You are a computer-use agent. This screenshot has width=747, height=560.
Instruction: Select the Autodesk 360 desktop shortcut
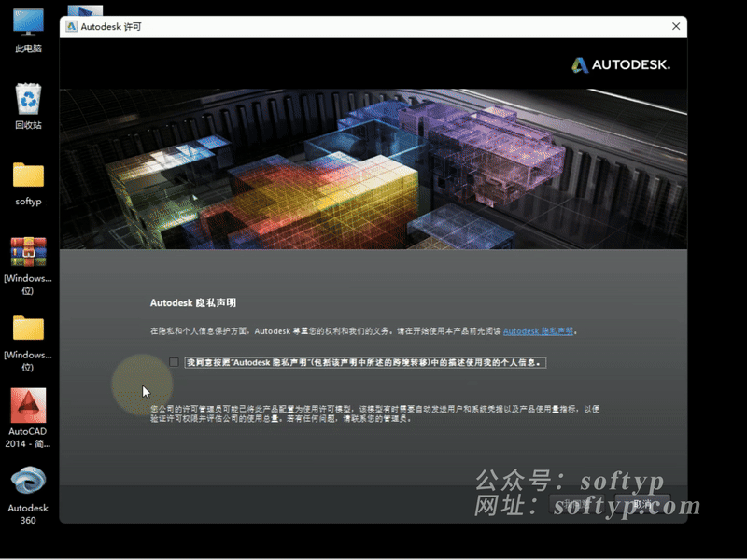pos(28,496)
